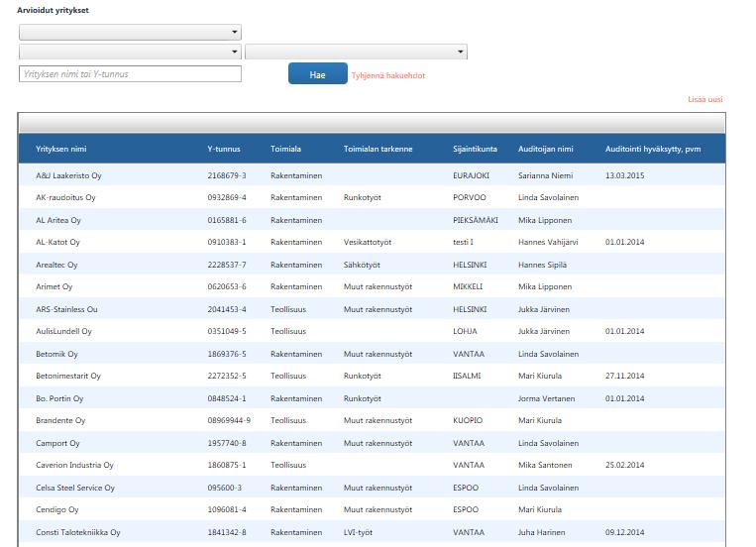756x547 pixels.
Task: Open the topmost empty filter dropdown
Action: (130, 33)
